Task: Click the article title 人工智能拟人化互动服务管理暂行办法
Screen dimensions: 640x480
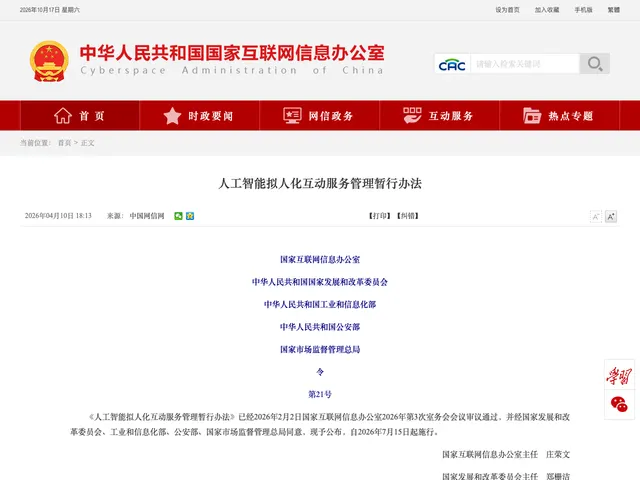Action: point(320,183)
